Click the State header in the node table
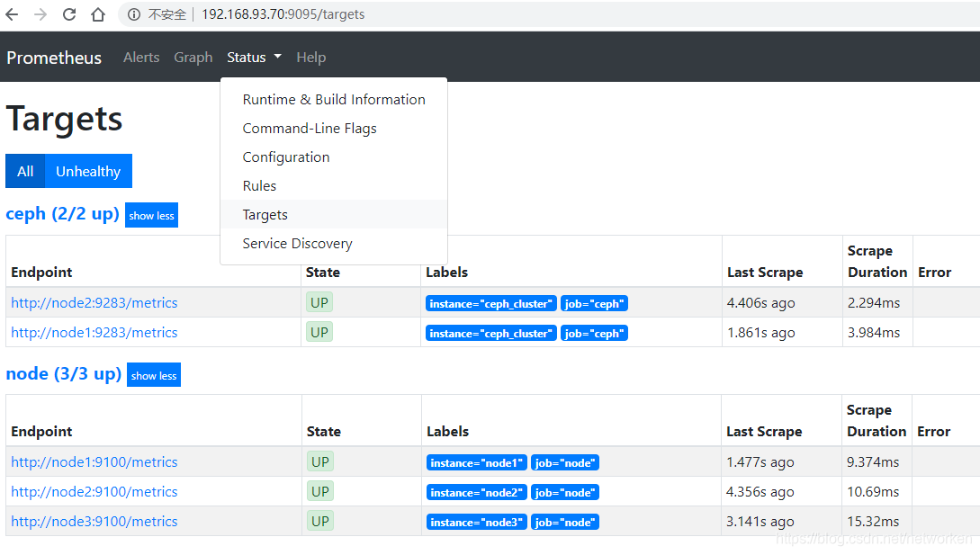Image resolution: width=980 pixels, height=555 pixels. click(324, 432)
